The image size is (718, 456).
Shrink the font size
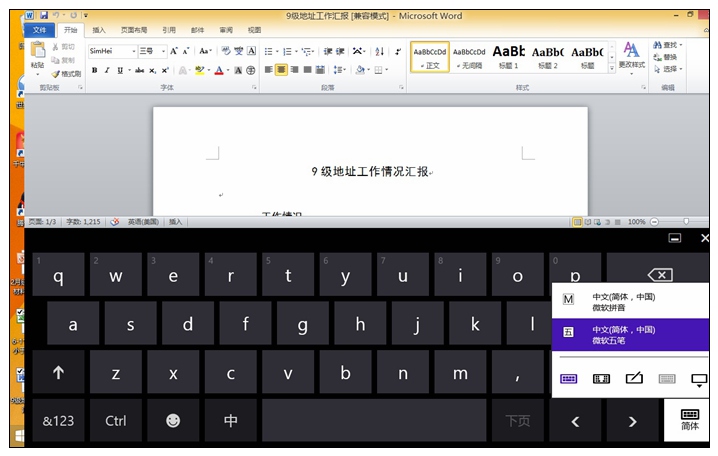185,51
